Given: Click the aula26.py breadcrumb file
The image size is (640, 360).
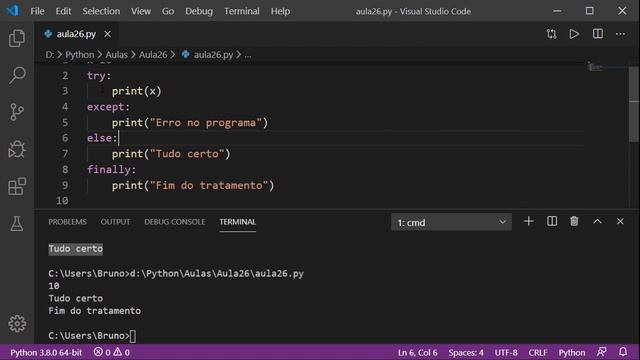Looking at the screenshot, I should [213, 55].
